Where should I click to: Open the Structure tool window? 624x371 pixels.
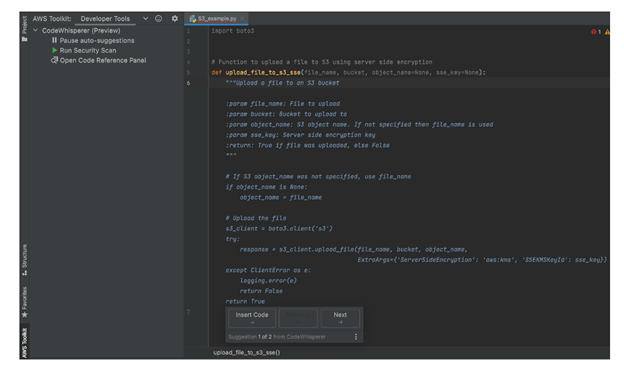tap(25, 260)
